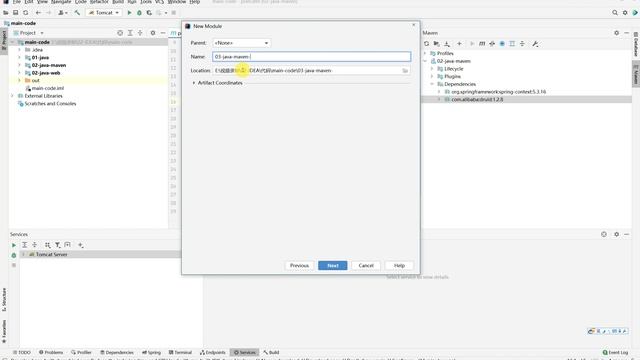Click Reload All Maven Projects icon
This screenshot has height=360, width=640.
426,44
